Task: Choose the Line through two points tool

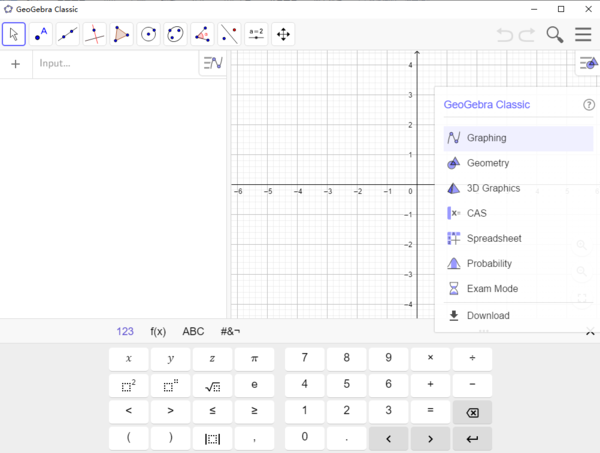Action: pos(68,35)
